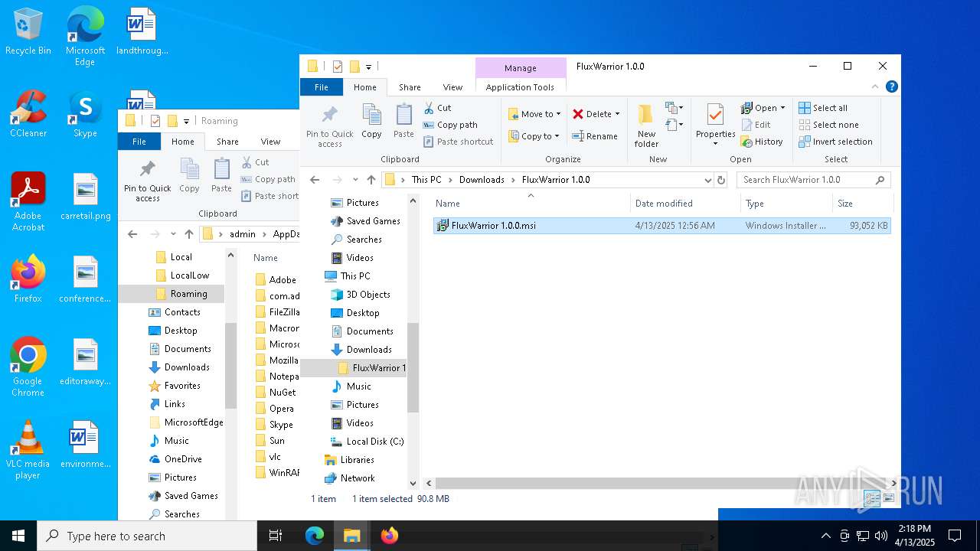
Task: Click the Copy icon in FluxWarrior ribbon
Action: (x=371, y=122)
